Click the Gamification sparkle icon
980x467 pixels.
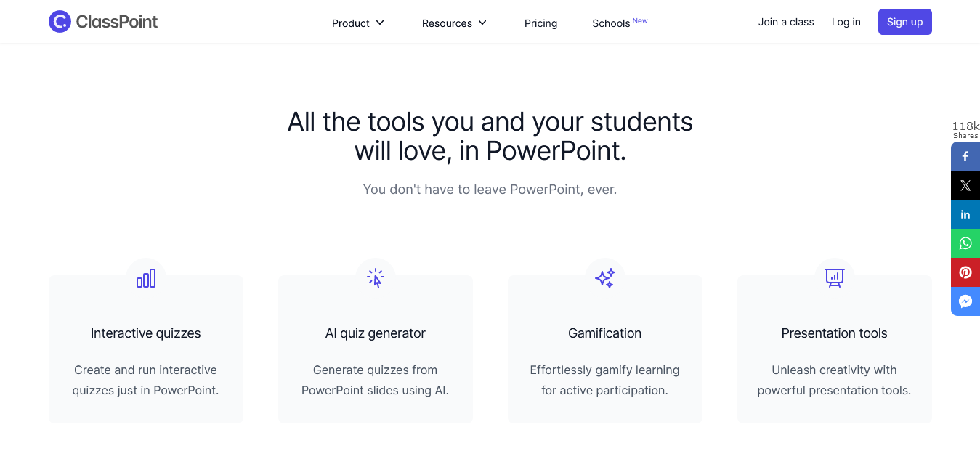click(x=605, y=278)
